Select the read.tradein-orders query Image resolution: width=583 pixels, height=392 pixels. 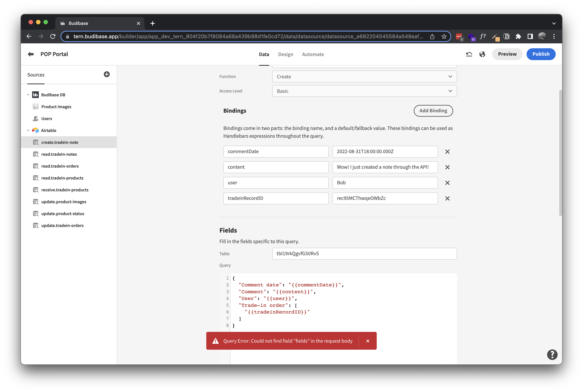point(69,166)
